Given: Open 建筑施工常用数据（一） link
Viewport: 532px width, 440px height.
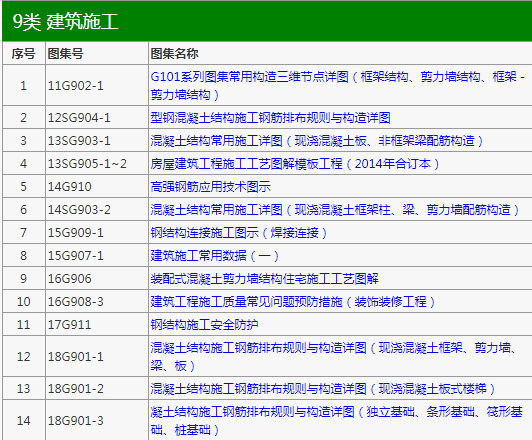Looking at the screenshot, I should (x=214, y=255).
